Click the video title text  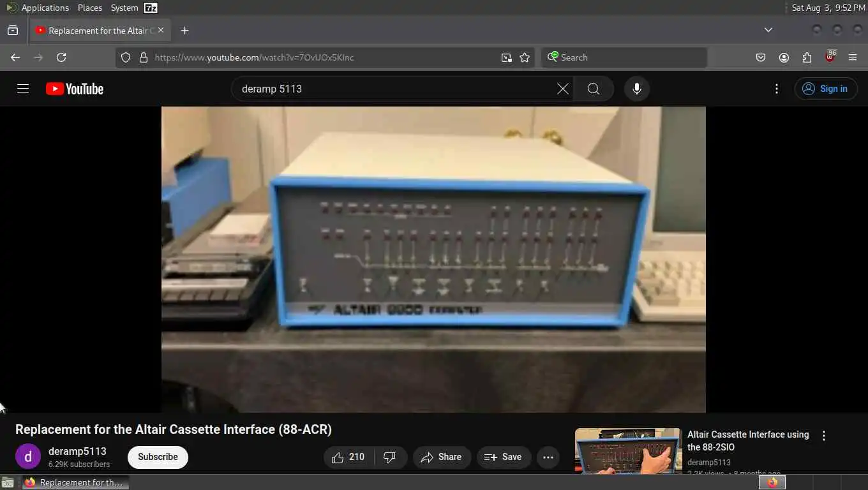pos(174,429)
